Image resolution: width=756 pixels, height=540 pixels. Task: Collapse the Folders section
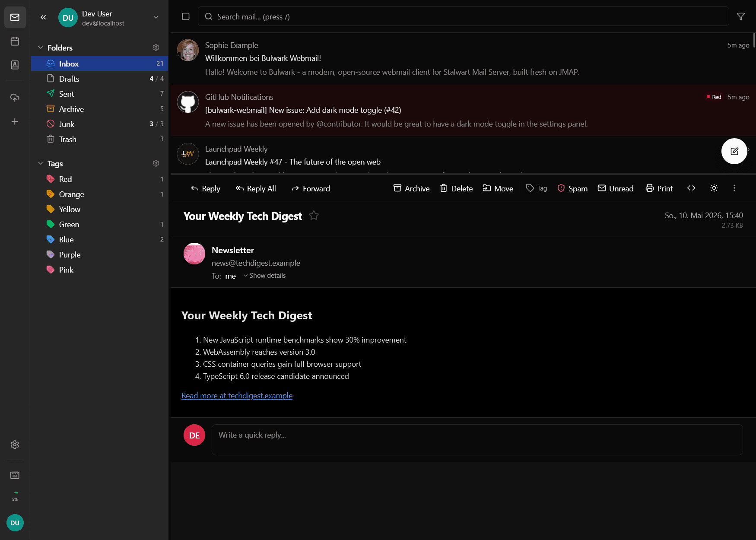[41, 48]
